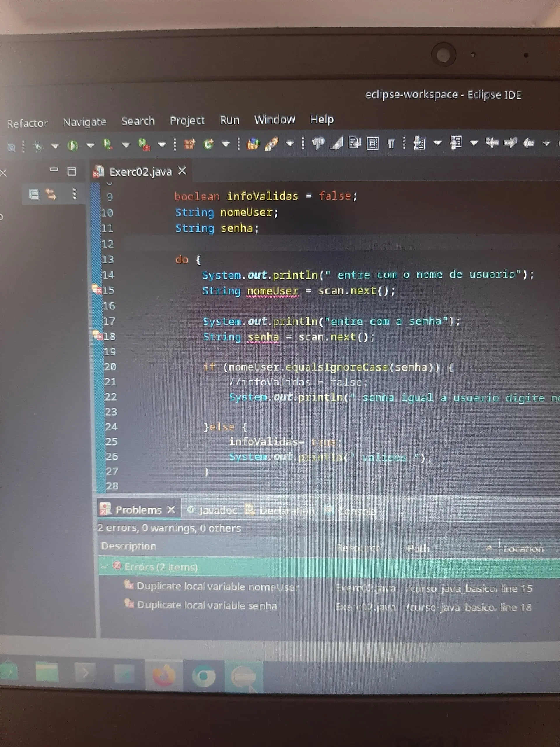Click the View Menu three-dots icon
The width and height of the screenshot is (560, 747).
point(75,194)
